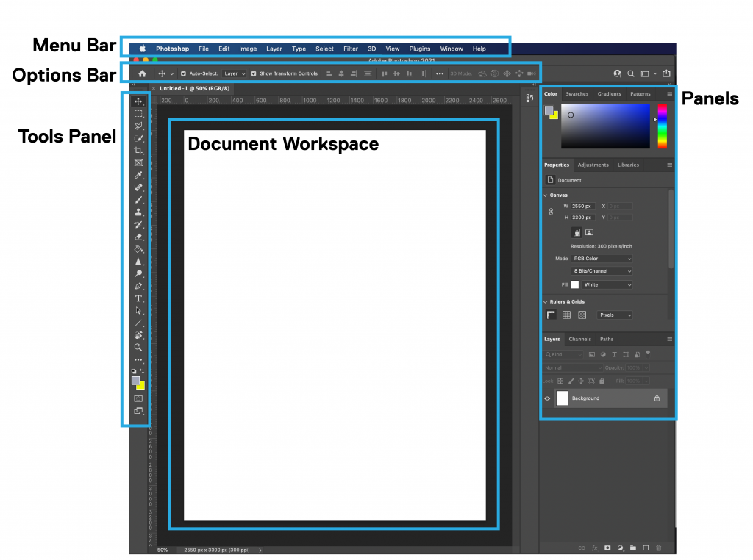
Task: Open the Pixels units dropdown
Action: (615, 315)
